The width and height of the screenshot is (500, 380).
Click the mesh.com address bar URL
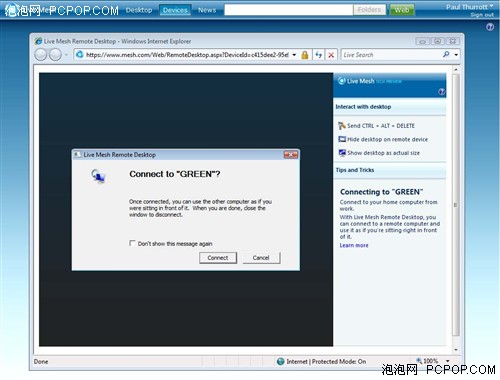[x=187, y=55]
